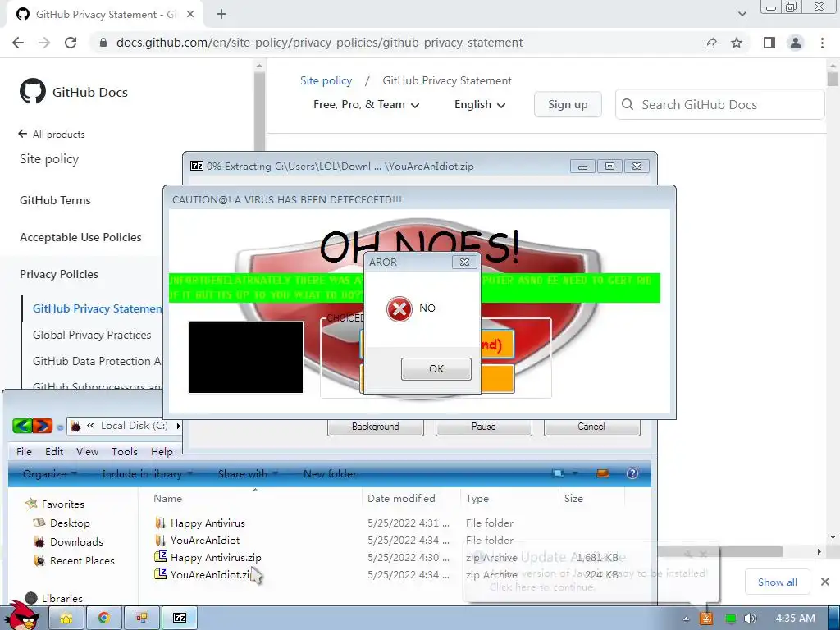Image resolution: width=840 pixels, height=630 pixels.
Task: Close the Chrome downloads bar
Action: (825, 582)
